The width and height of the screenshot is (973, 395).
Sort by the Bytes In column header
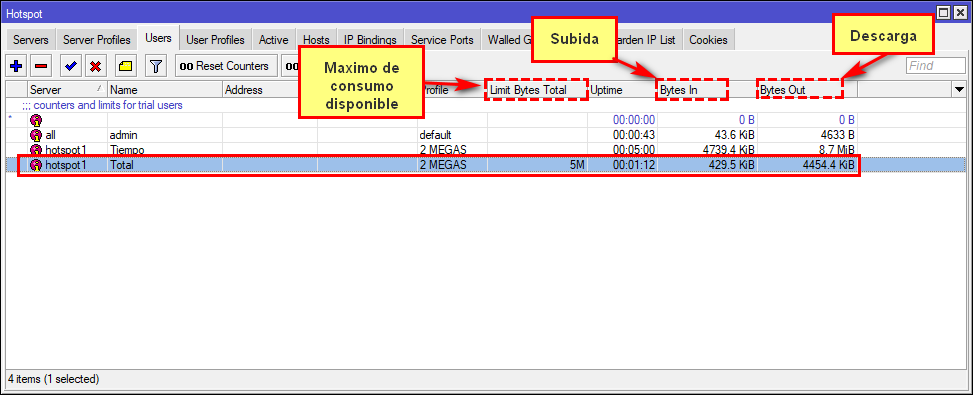(707, 90)
